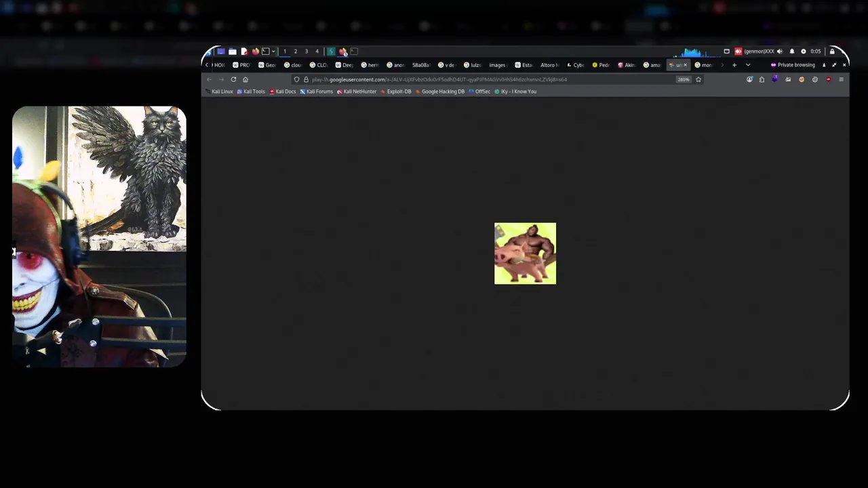Click the lock screen icon

(832, 52)
